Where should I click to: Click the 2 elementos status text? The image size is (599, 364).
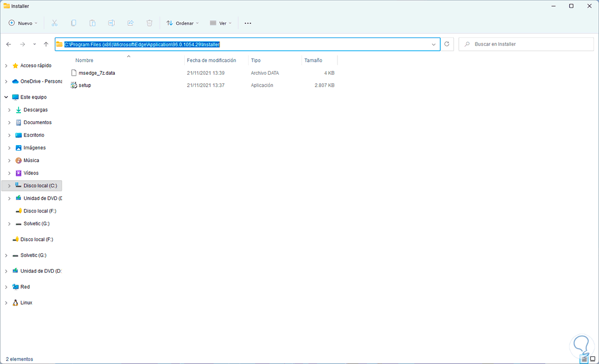click(19, 359)
